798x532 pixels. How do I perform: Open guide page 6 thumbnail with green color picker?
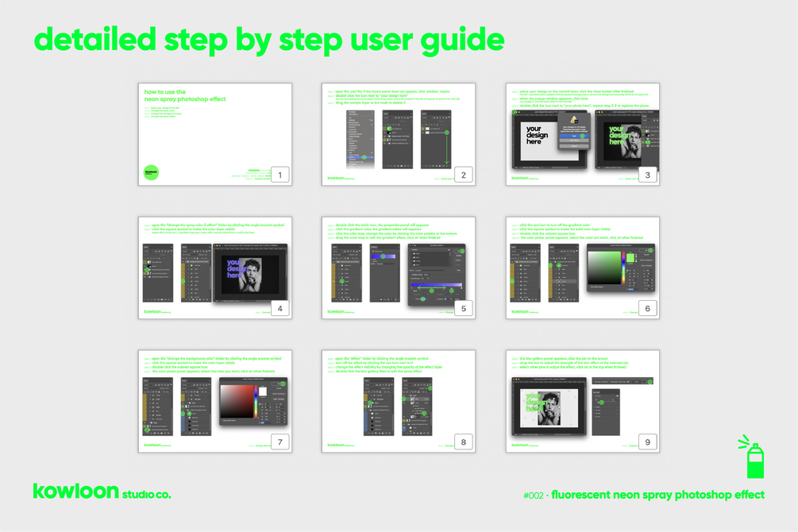583,268
